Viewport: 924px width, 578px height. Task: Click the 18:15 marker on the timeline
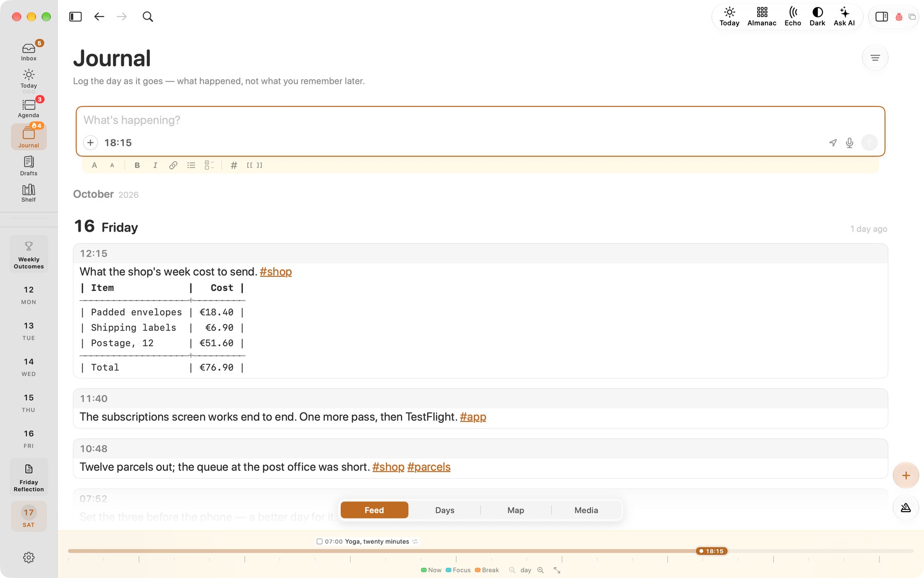coord(711,551)
